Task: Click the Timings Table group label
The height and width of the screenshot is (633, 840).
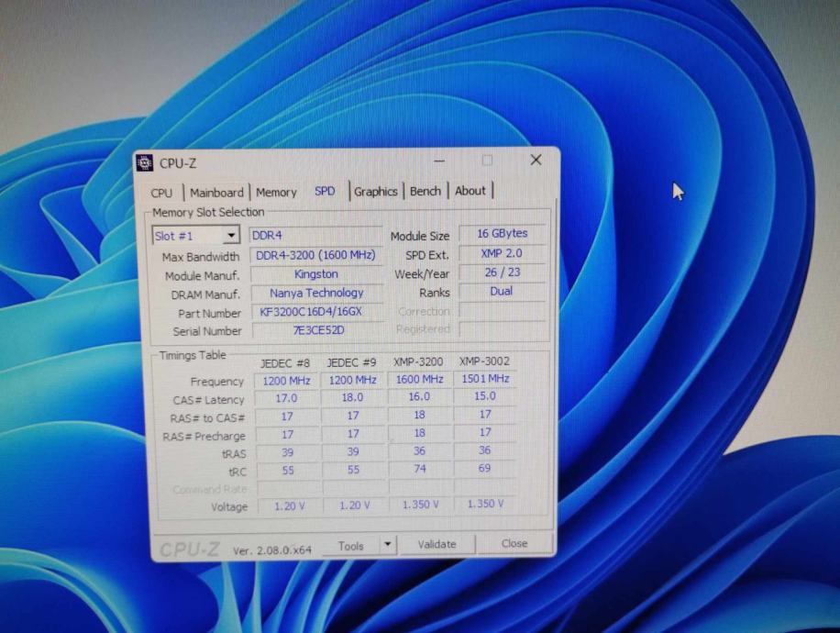Action: point(193,355)
